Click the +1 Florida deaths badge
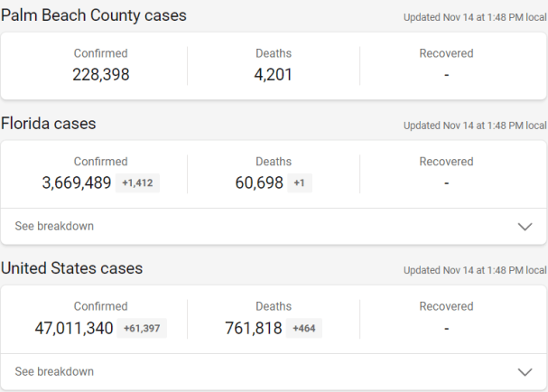 click(300, 183)
